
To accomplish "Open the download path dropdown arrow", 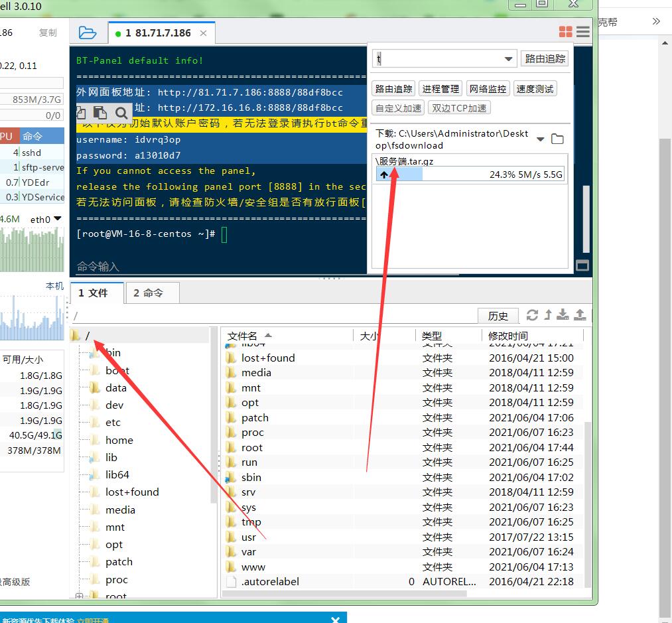I will (541, 139).
